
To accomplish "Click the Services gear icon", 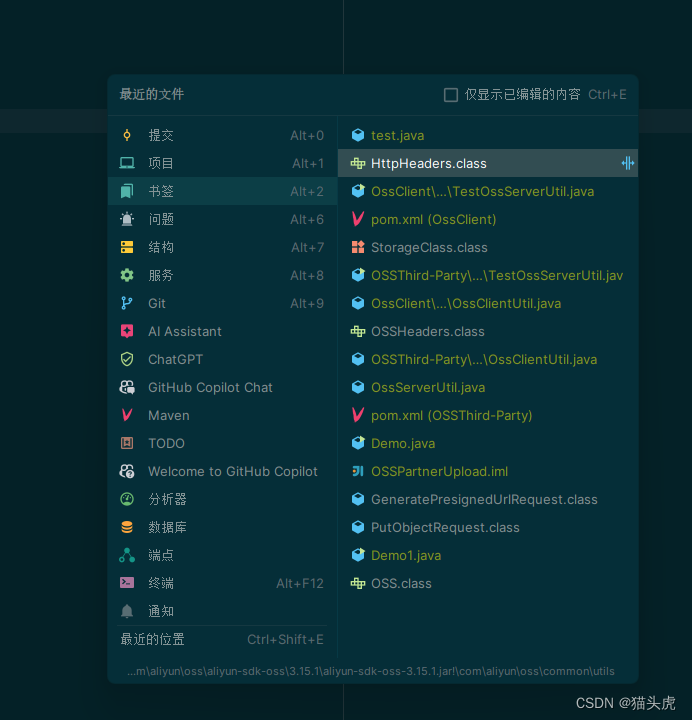I will [x=127, y=276].
